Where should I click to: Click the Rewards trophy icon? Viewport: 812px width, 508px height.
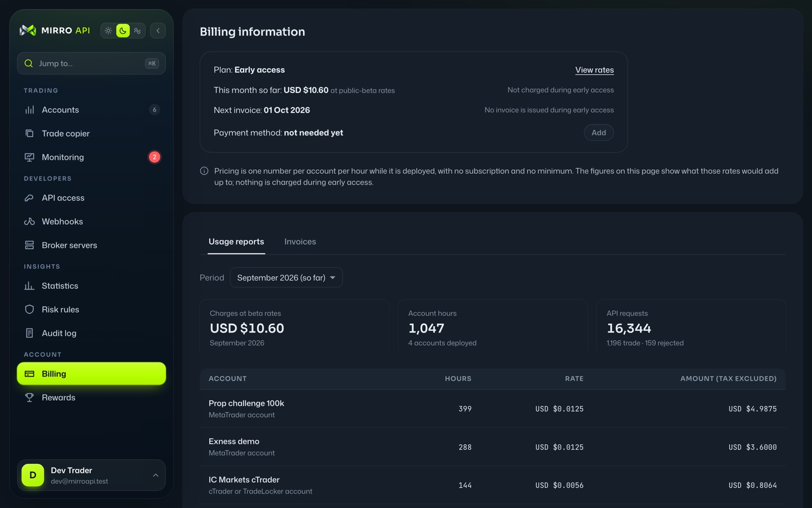[29, 397]
